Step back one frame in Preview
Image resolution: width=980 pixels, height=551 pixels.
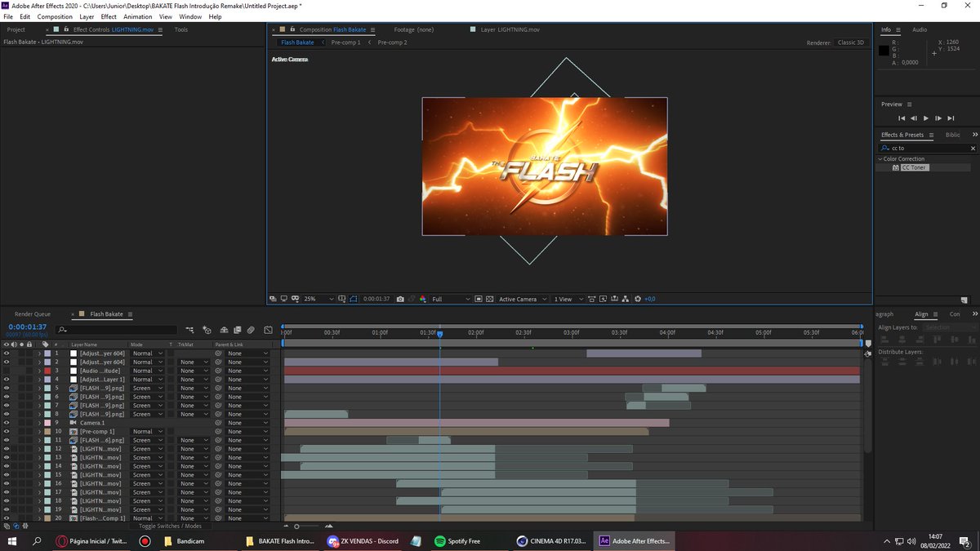(914, 118)
